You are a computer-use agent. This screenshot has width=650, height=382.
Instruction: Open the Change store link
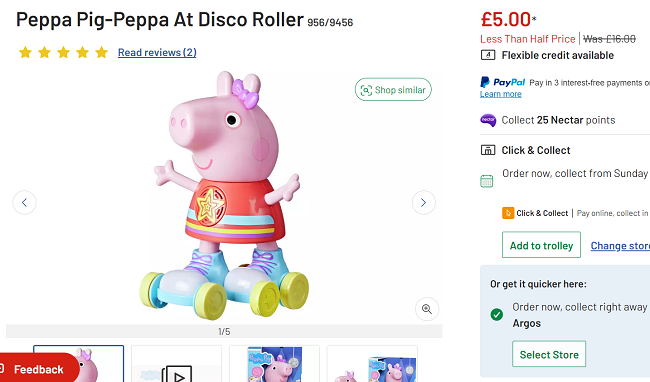[620, 246]
